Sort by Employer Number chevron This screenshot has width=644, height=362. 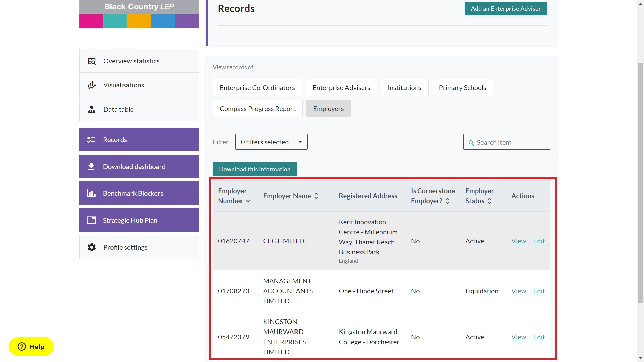(x=248, y=201)
